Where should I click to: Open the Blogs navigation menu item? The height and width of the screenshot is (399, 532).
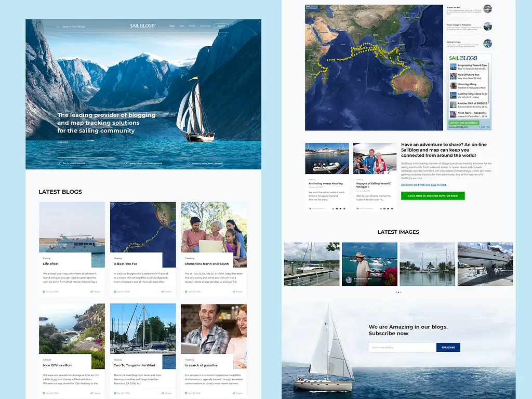point(172,26)
